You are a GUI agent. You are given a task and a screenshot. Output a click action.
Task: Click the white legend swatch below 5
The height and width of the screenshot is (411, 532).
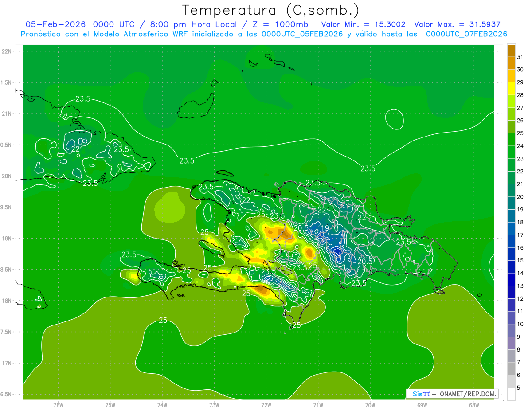click(511, 394)
